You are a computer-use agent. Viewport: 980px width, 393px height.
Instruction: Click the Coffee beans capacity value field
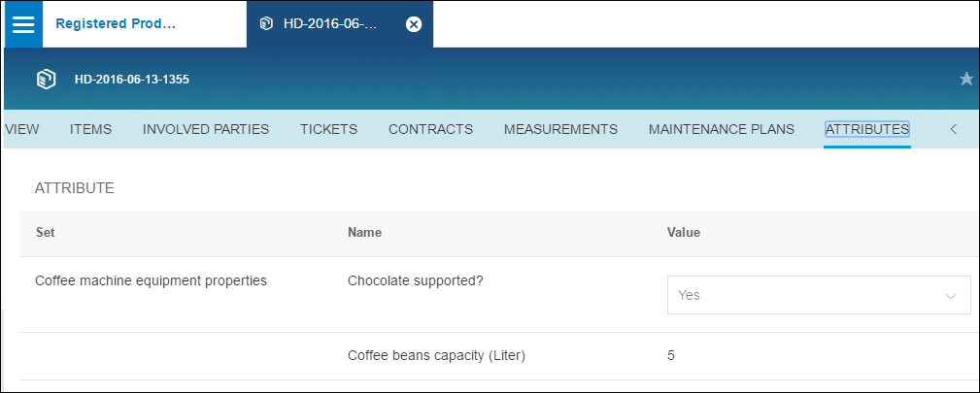click(671, 355)
